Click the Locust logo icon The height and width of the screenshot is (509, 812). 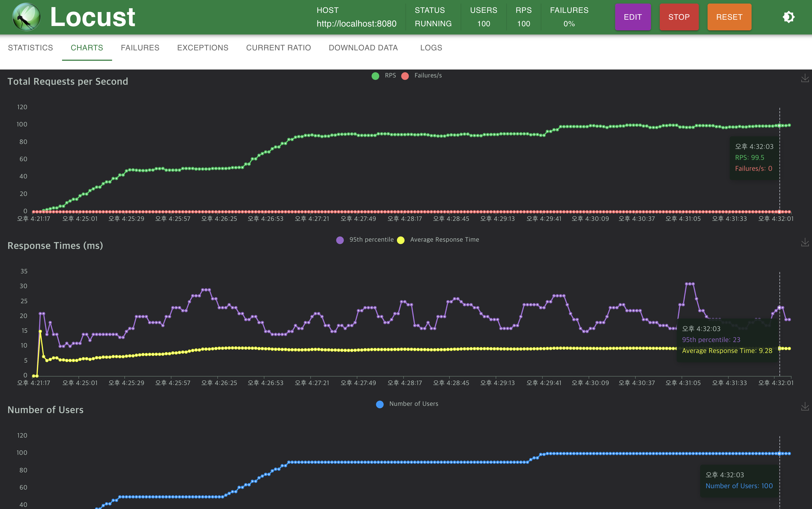(x=26, y=17)
